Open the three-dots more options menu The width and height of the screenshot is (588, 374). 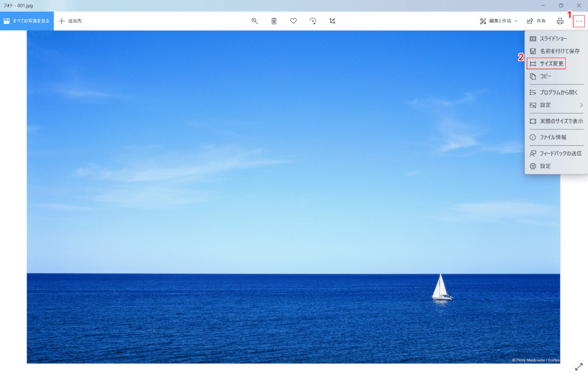point(579,21)
